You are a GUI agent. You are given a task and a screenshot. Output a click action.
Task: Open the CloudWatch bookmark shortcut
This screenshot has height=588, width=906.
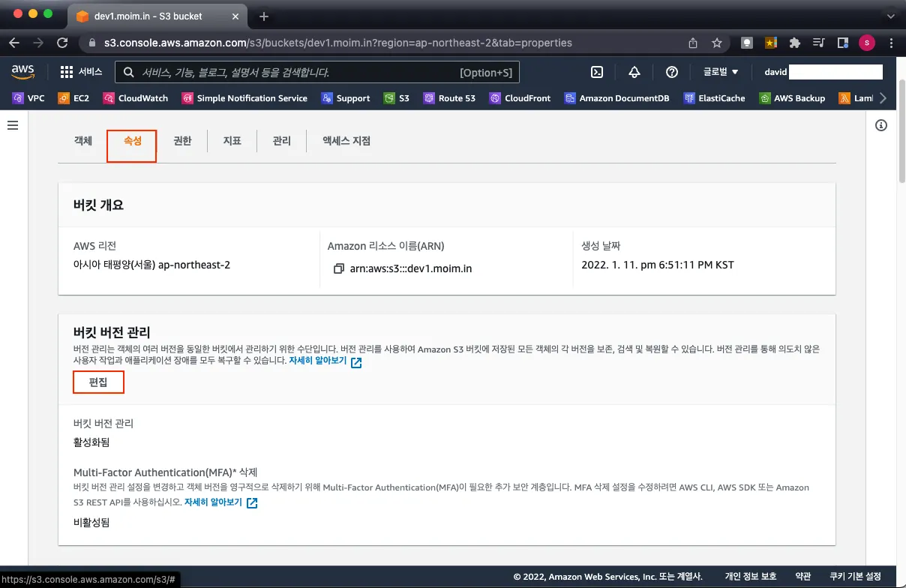pyautogui.click(x=136, y=98)
